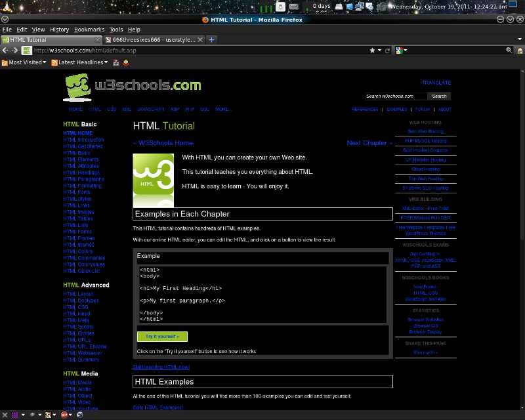Open the View menu
Screen dimensions: 525x420
38,30
